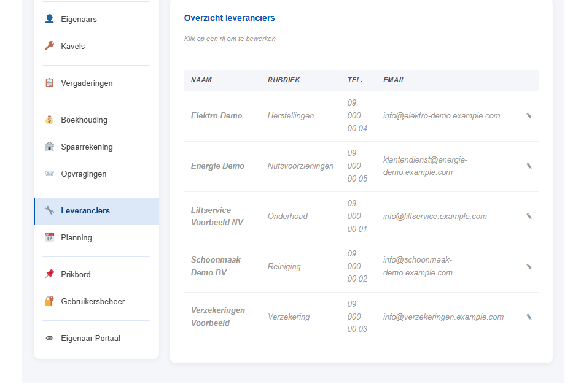This screenshot has height=392, width=581.
Task: Select the Leveranciers menu item
Action: [x=96, y=210]
